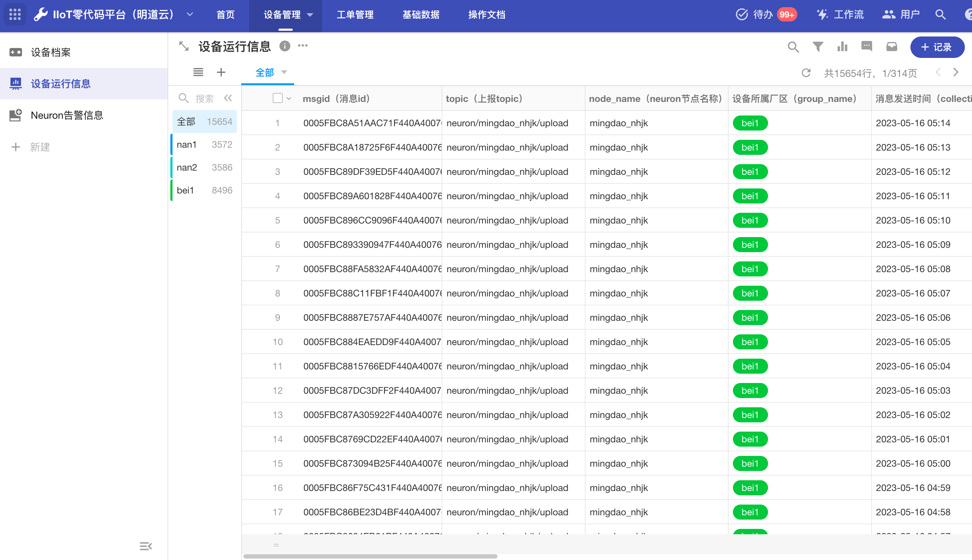Open the app grid launcher icon

click(x=15, y=15)
